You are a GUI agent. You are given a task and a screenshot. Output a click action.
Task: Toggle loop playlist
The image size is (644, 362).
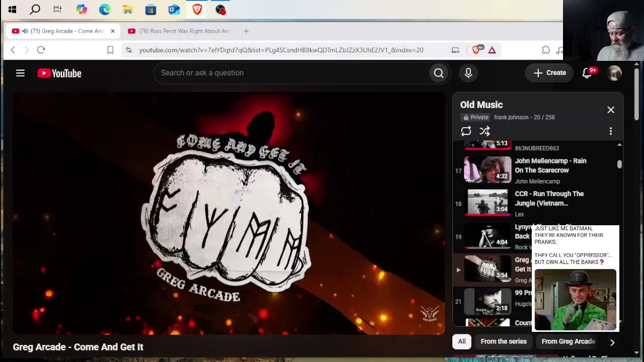click(466, 131)
